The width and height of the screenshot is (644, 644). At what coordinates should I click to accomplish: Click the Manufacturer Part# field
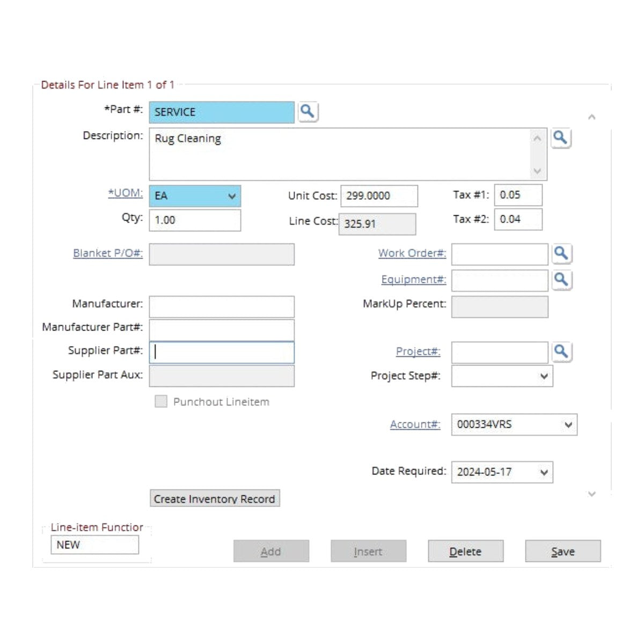[222, 330]
